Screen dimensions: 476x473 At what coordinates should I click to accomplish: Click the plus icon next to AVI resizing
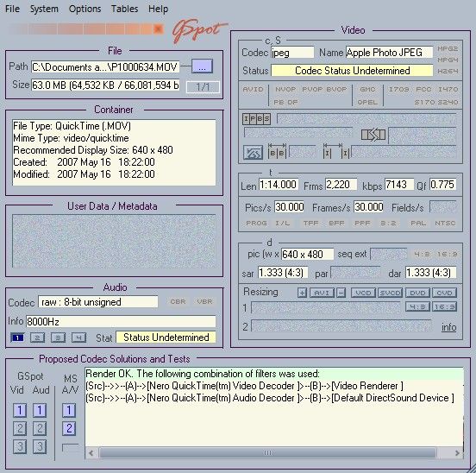302,293
